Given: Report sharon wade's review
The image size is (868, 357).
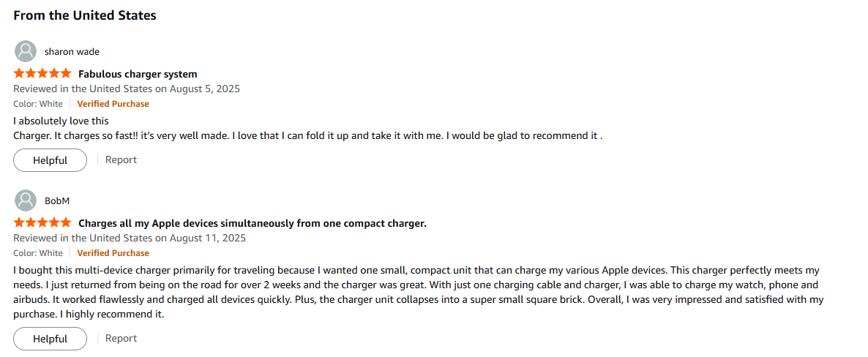Looking at the screenshot, I should tap(121, 159).
